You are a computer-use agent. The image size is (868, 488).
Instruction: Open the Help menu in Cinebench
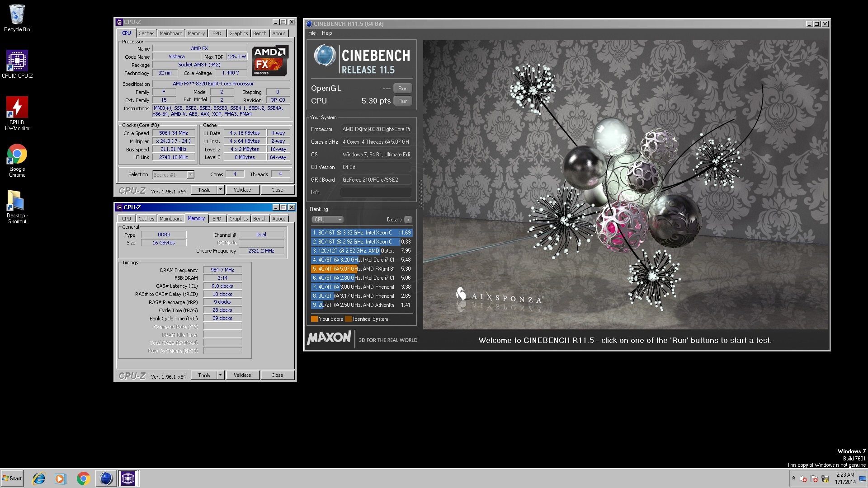327,33
